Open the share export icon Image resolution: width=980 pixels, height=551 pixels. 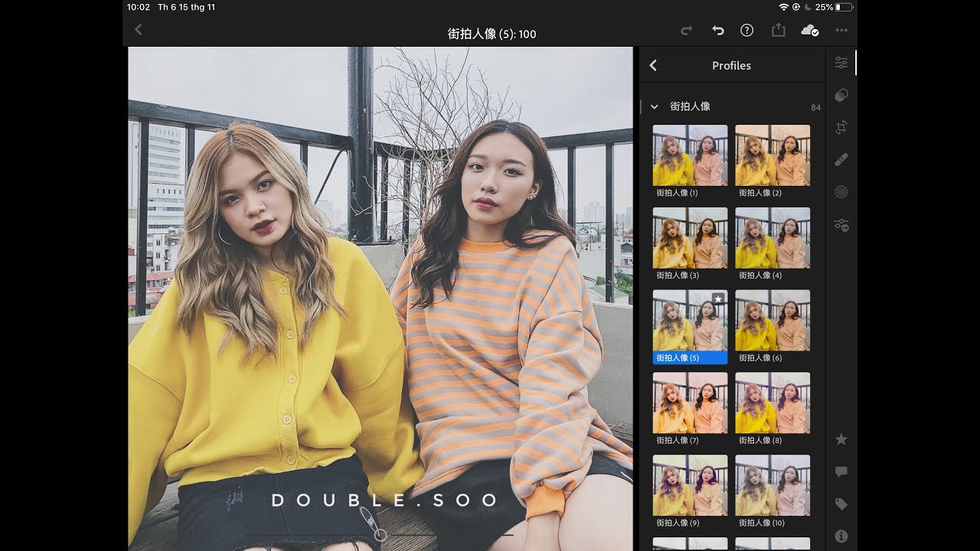coord(779,30)
